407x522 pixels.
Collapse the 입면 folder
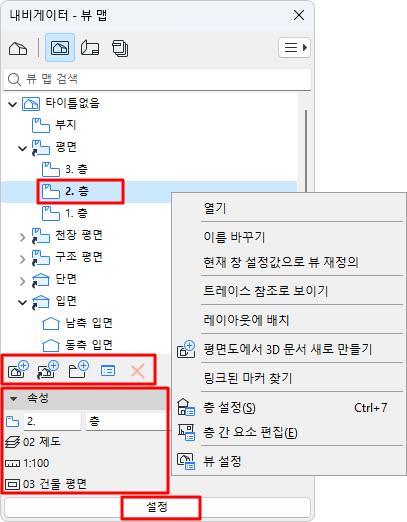tap(22, 303)
